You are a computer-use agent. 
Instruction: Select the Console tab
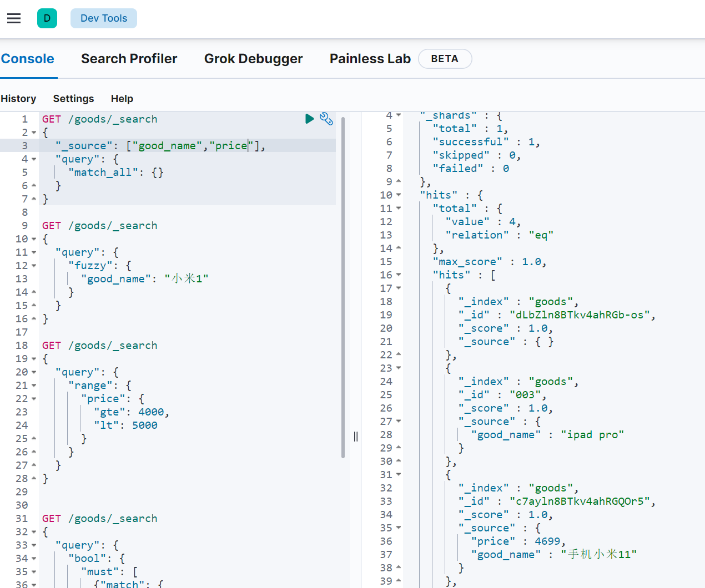28,59
